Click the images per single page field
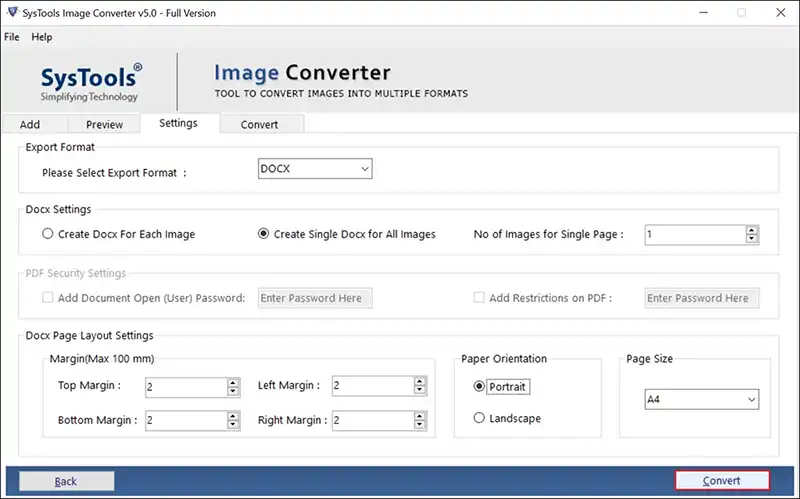The height and width of the screenshot is (499, 800). coord(695,235)
